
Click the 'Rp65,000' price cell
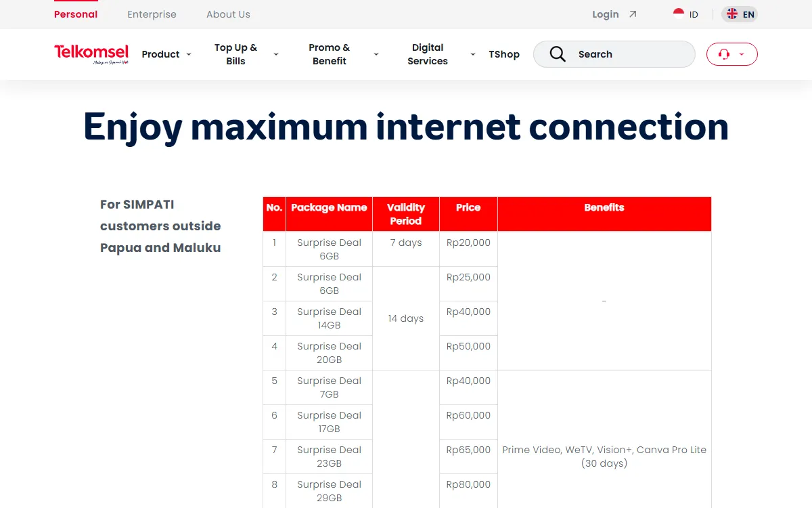pos(468,457)
